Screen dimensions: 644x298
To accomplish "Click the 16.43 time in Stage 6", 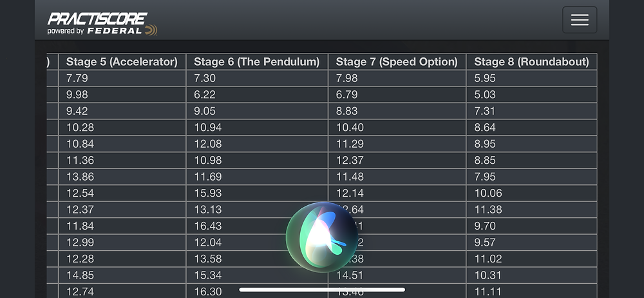I will tap(208, 226).
